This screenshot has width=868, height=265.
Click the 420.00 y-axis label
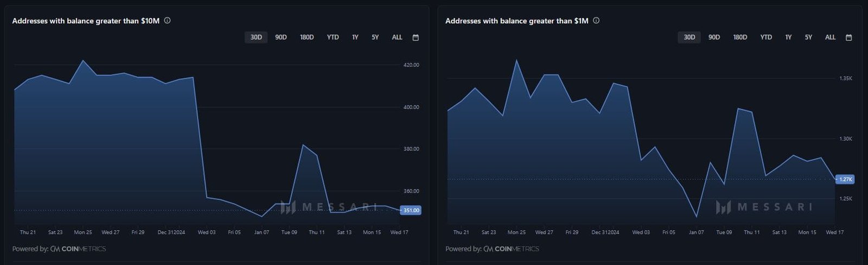tap(411, 65)
